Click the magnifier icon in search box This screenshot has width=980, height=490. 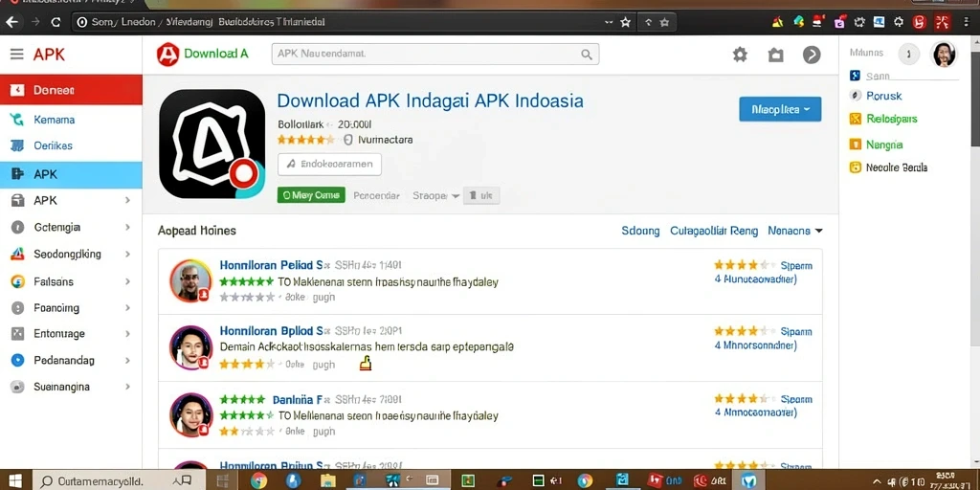tap(587, 55)
